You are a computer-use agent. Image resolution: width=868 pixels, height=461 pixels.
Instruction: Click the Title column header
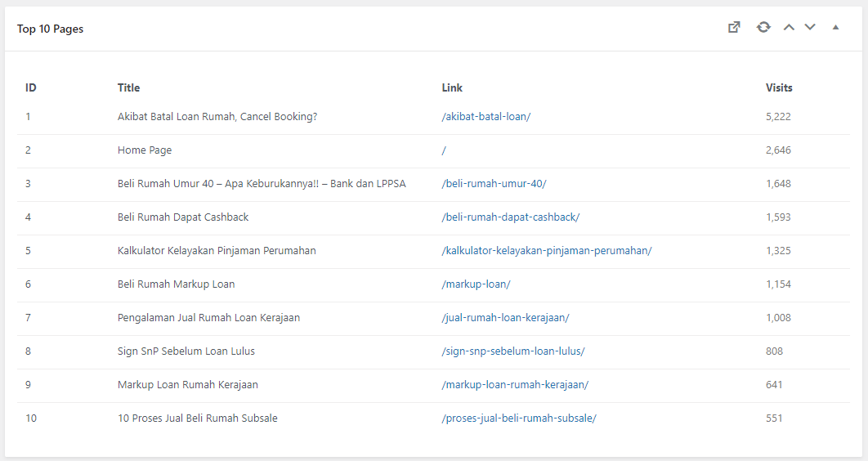128,87
